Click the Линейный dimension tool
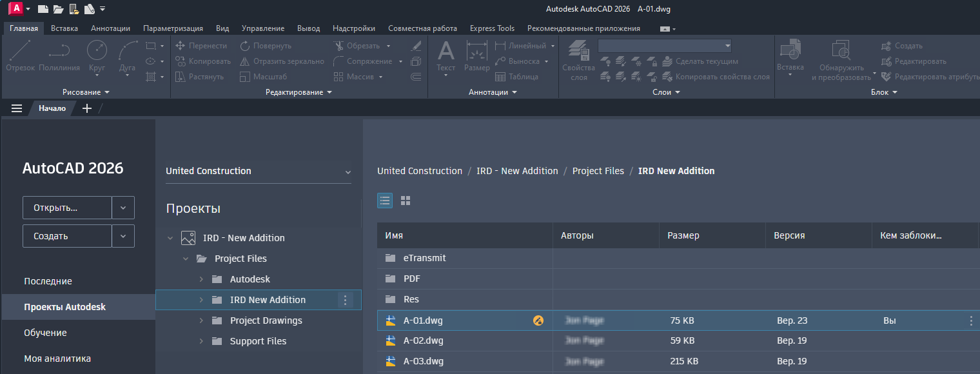Image resolution: width=980 pixels, height=374 pixels. (x=521, y=46)
